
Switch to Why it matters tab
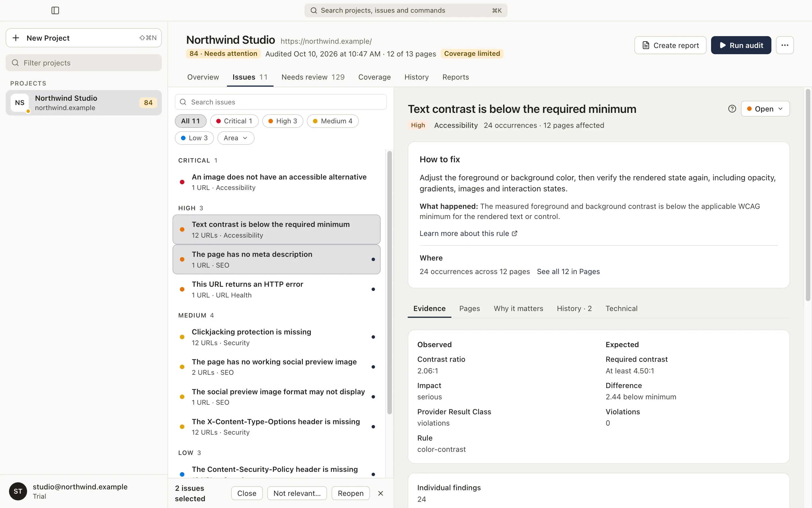pos(518,308)
